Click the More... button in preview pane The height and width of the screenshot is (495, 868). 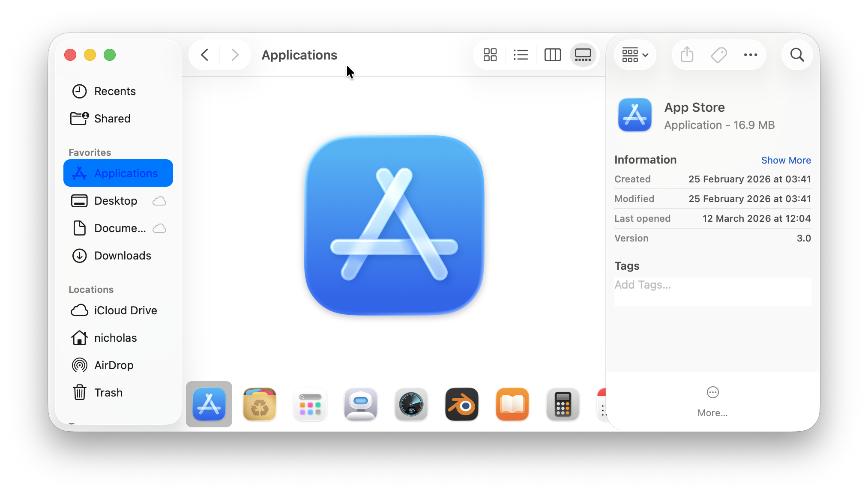(712, 402)
